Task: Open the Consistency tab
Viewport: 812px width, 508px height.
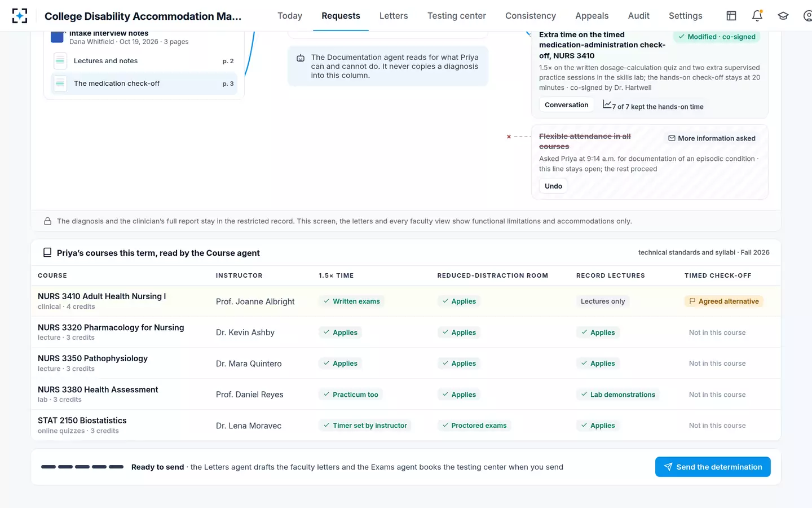Action: point(531,16)
